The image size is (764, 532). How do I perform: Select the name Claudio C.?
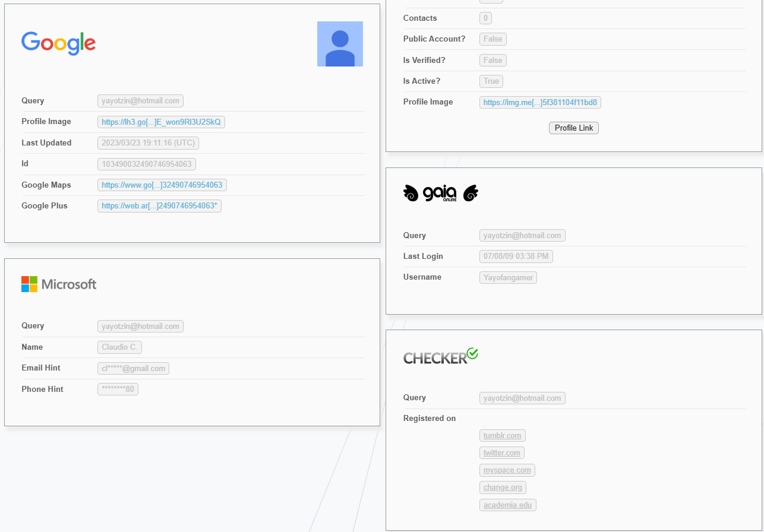119,347
